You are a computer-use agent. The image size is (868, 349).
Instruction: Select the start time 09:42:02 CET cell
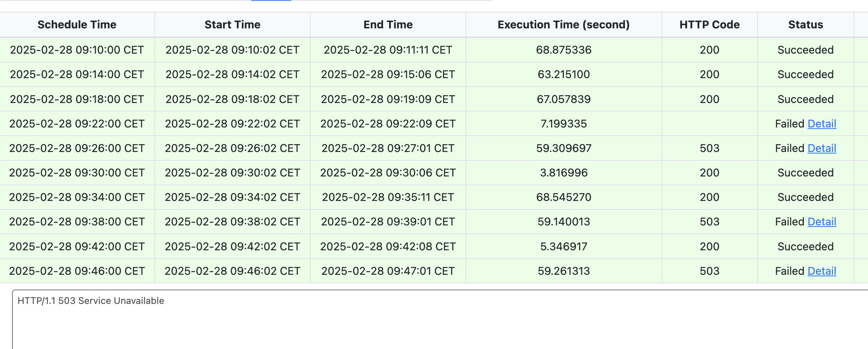(233, 246)
